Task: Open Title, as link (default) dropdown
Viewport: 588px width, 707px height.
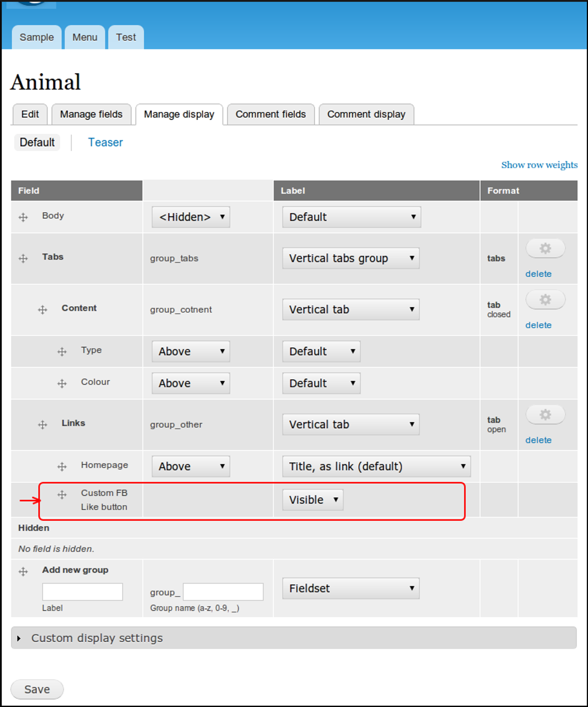Action: (376, 466)
